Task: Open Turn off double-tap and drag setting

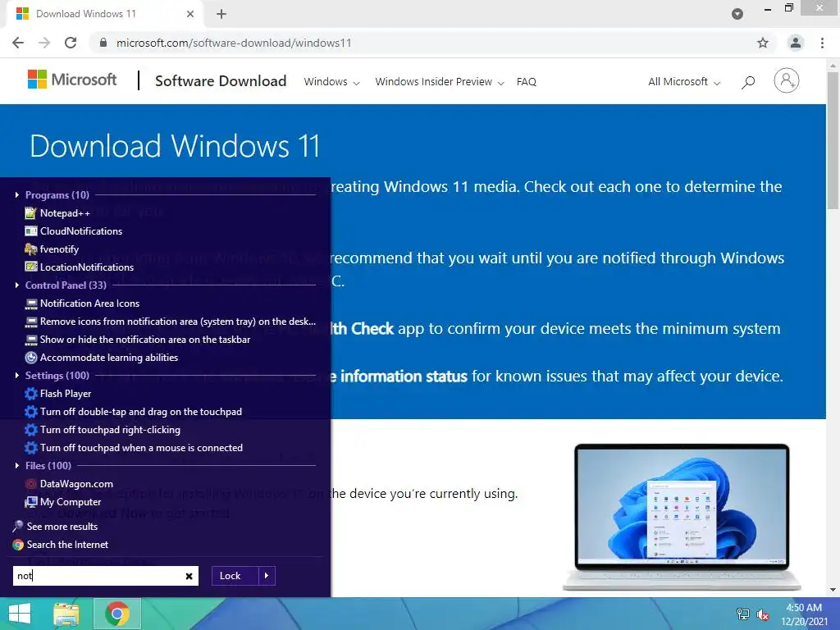Action: coord(134,412)
